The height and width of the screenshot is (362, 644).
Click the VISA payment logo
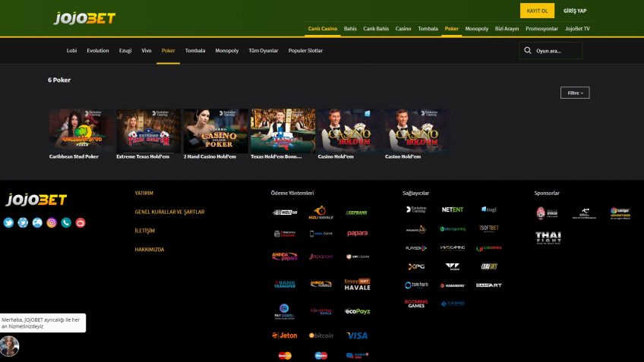(358, 335)
